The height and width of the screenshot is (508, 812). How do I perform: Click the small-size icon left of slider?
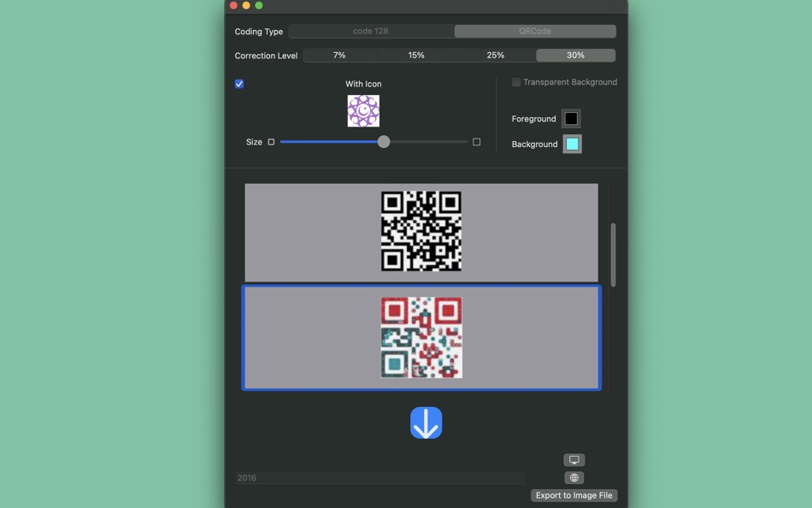[x=271, y=142]
